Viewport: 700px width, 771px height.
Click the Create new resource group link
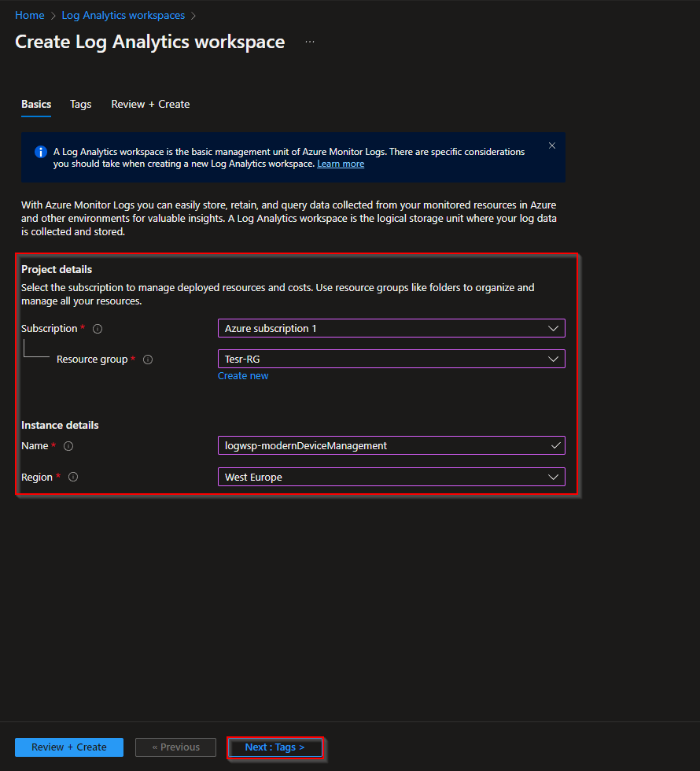point(243,376)
